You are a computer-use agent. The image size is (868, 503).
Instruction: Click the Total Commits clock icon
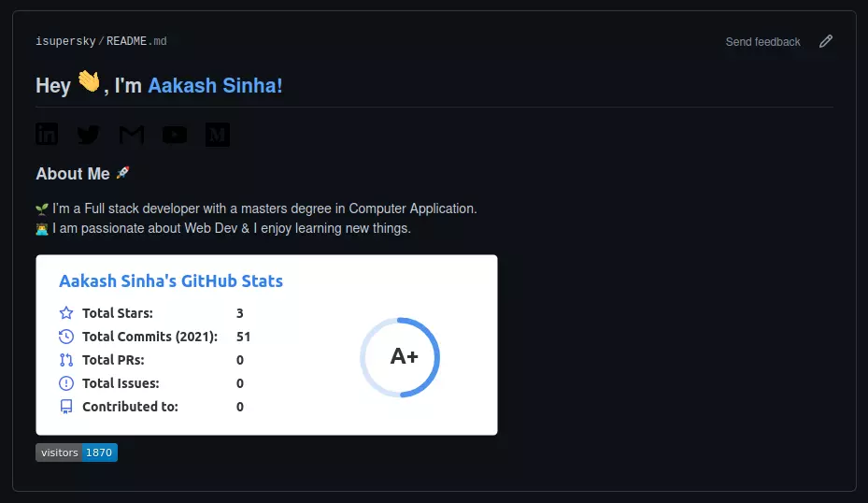(x=66, y=337)
